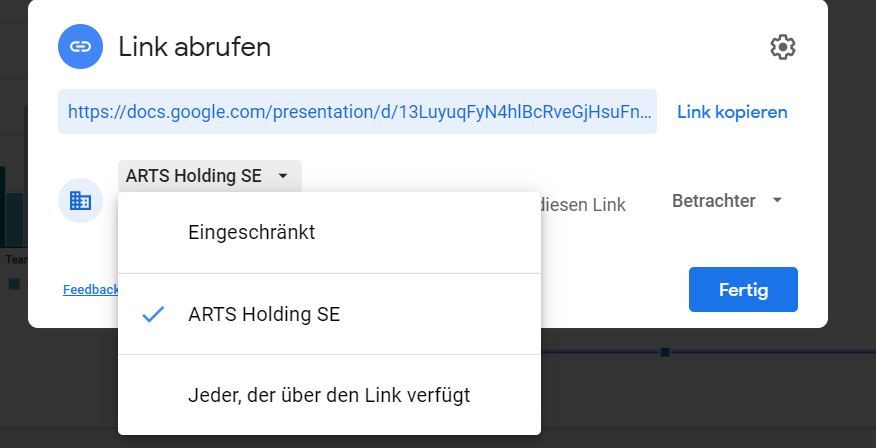Choose the checked ARTS Holding SE menu option
Screen dimensions: 876x448
tap(264, 314)
